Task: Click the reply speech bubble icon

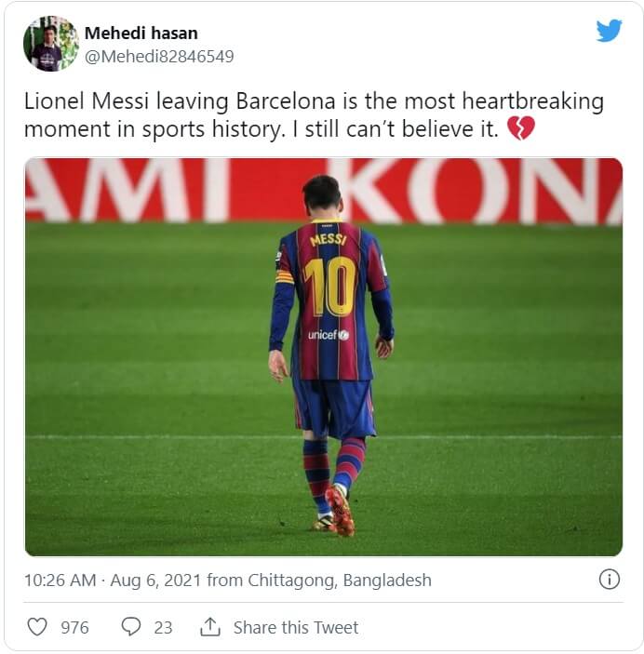Action: click(x=131, y=627)
